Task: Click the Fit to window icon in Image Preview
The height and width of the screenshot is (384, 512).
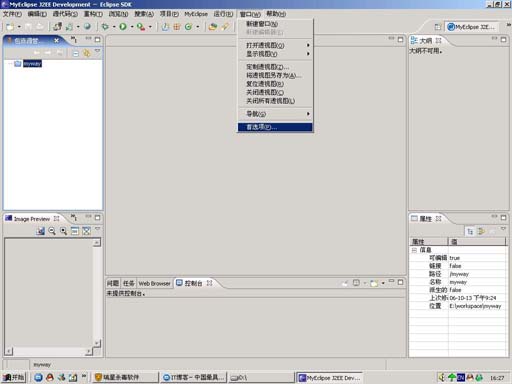Action: click(86, 231)
